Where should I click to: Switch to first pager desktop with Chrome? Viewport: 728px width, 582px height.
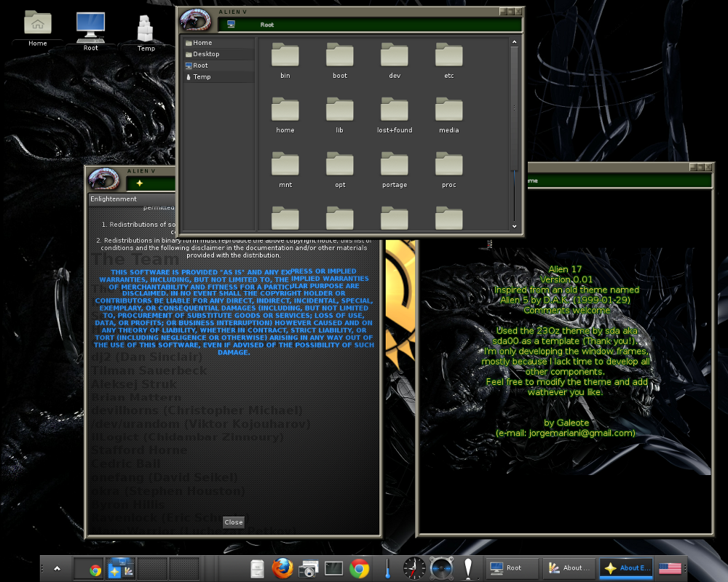(x=89, y=568)
